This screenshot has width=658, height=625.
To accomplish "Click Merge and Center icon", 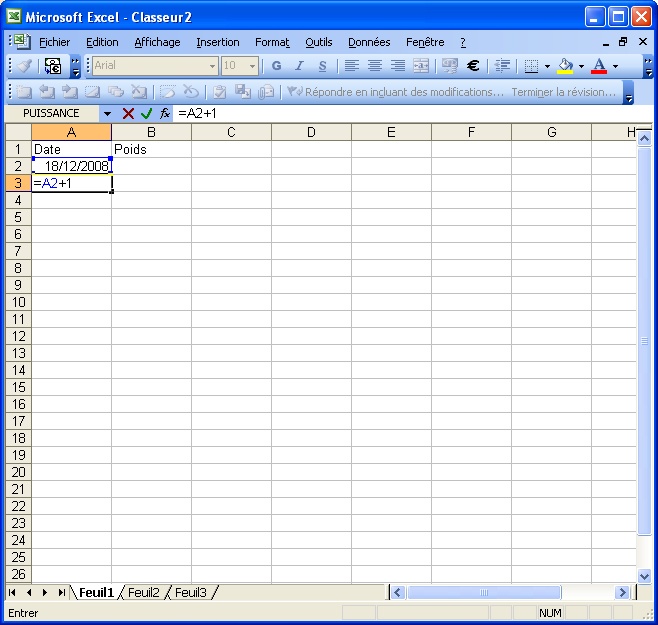I will [x=421, y=66].
